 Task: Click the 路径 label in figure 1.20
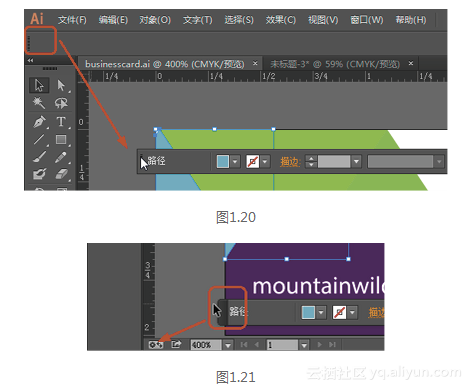(x=157, y=161)
